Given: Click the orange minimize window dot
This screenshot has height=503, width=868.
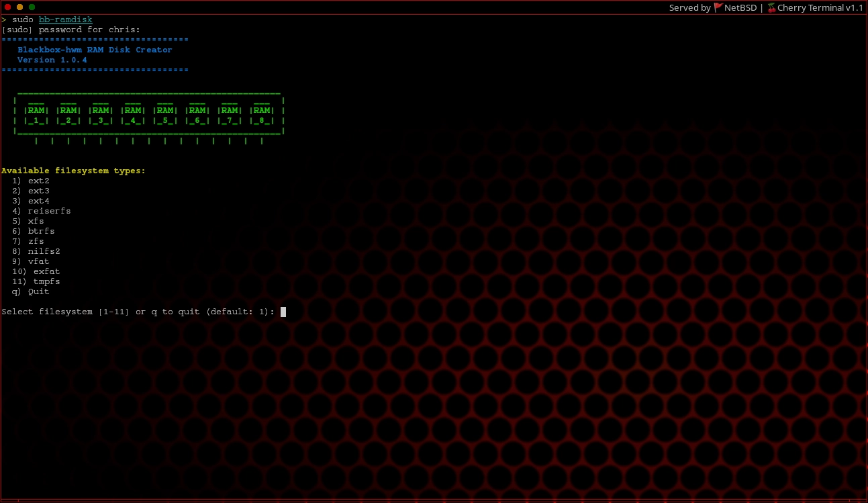Looking at the screenshot, I should point(19,7).
